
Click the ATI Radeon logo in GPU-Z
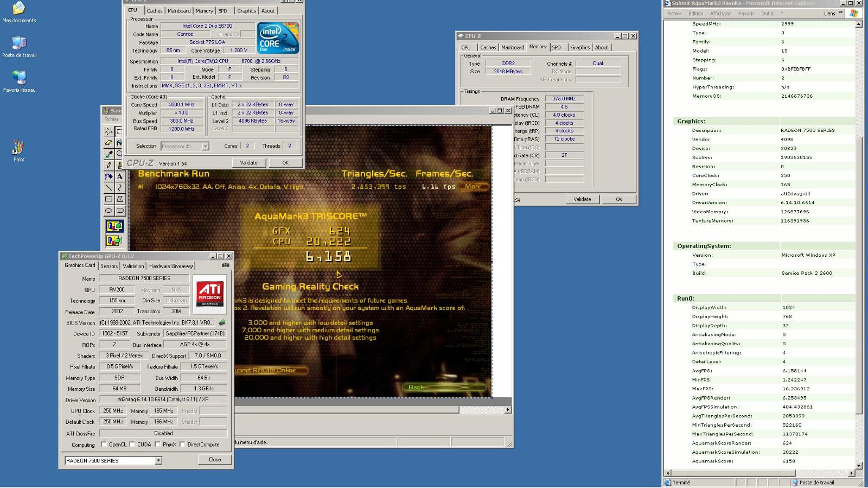point(210,294)
